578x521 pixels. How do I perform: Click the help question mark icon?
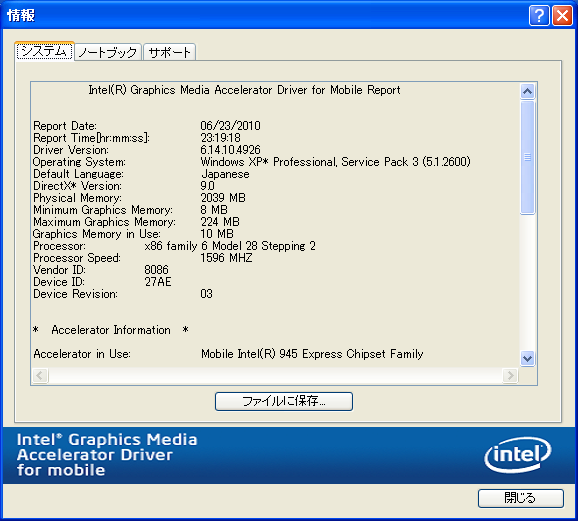539,15
